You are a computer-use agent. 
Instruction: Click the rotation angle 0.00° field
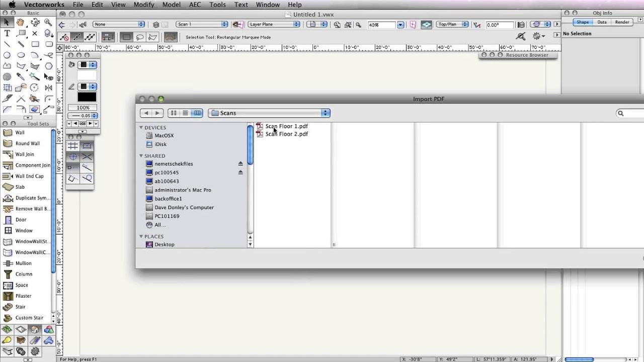coord(500,25)
